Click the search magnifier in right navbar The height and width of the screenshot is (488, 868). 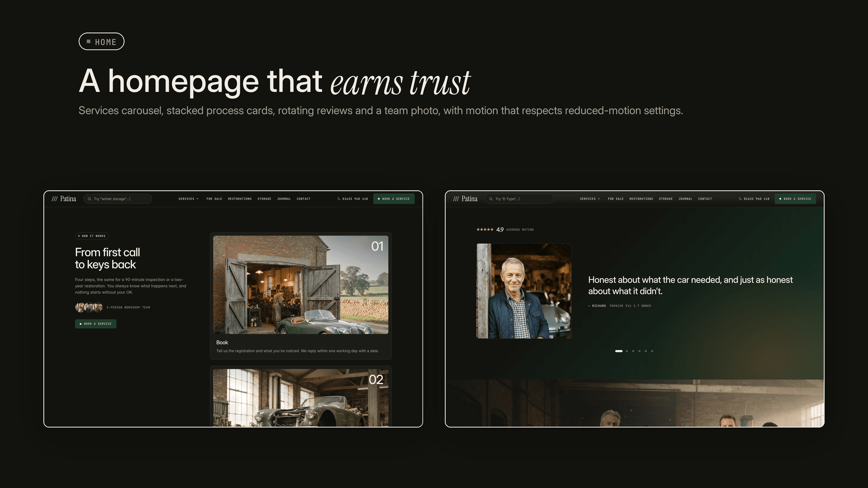pyautogui.click(x=491, y=199)
